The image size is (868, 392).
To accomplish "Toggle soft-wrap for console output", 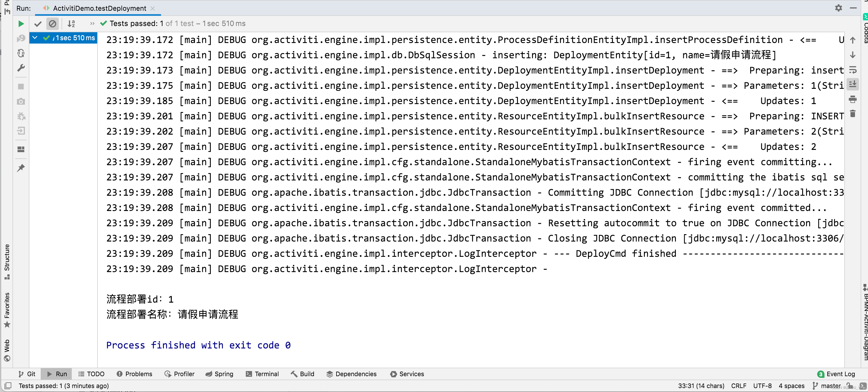I will (x=852, y=70).
